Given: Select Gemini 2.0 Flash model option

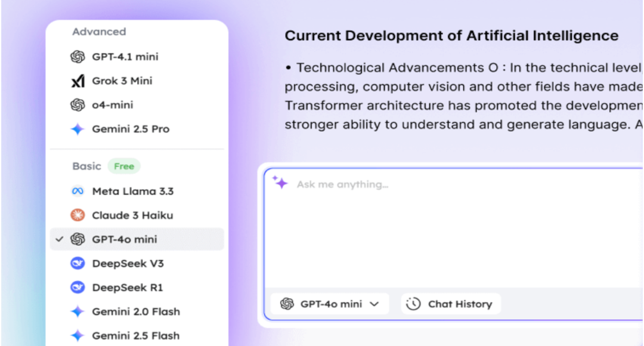Looking at the screenshot, I should pyautogui.click(x=135, y=311).
